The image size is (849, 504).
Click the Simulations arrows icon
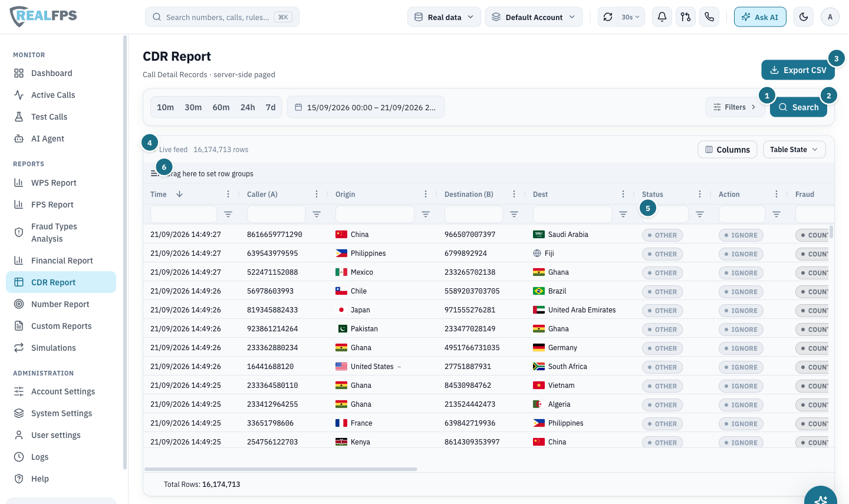pyautogui.click(x=19, y=348)
